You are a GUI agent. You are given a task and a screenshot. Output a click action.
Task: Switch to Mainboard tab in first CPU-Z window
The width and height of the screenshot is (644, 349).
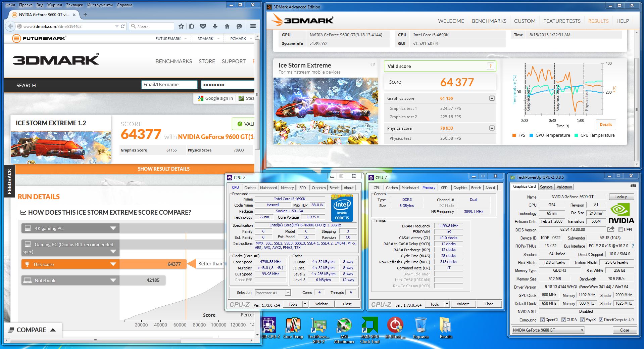coord(268,188)
